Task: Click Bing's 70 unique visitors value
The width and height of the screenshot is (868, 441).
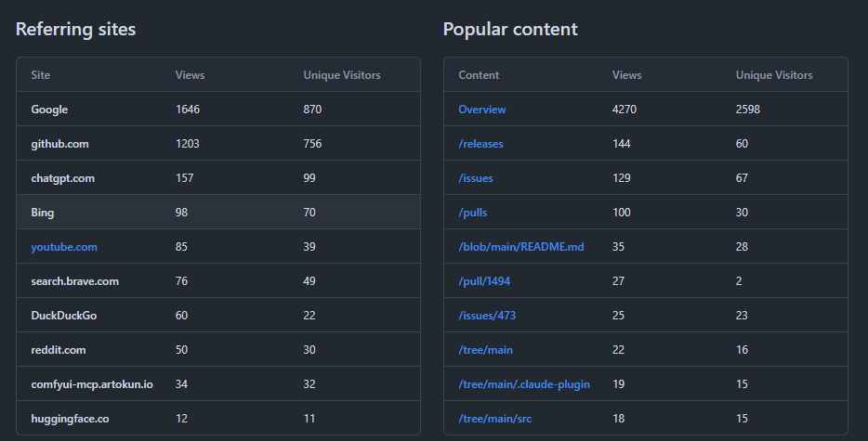Action: pos(309,213)
